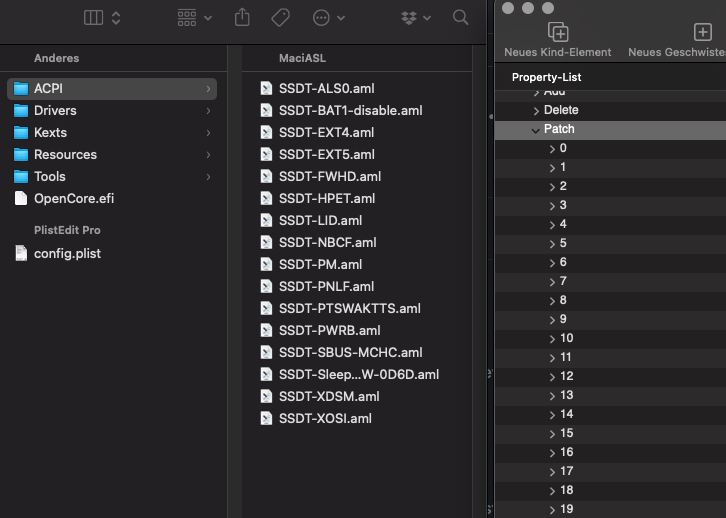Viewport: 726px width, 518px height.
Task: Click SSDT-PWRB.aml file name
Action: pos(330,331)
